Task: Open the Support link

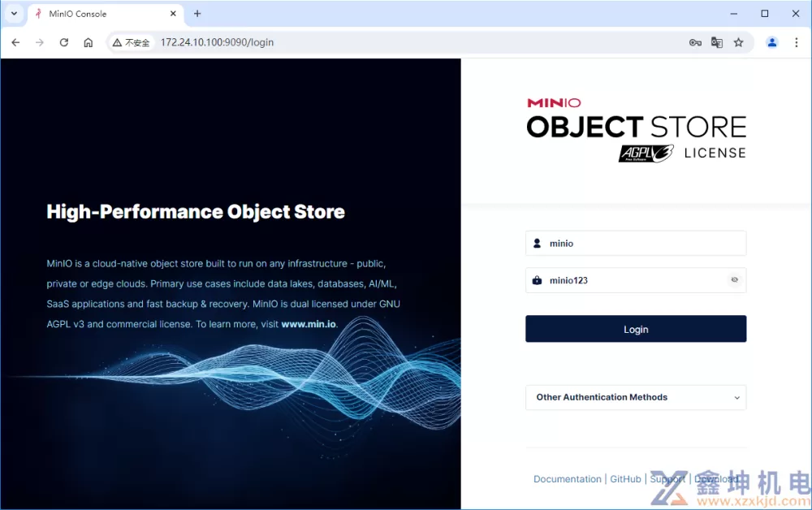Action: [667, 479]
